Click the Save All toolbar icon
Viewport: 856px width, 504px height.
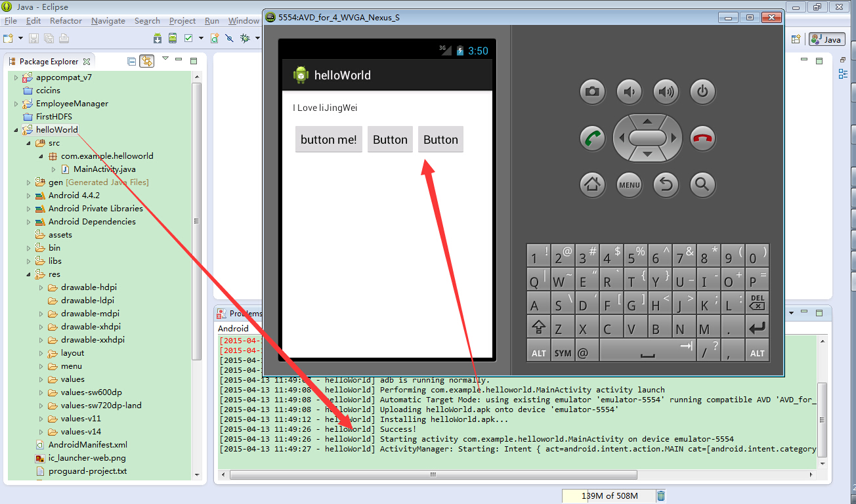coord(49,39)
